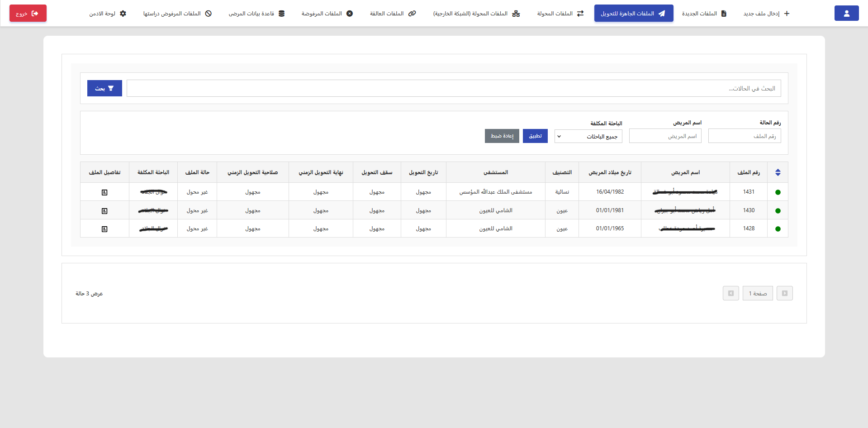
Task: Open the لوحة الادمن settings gear
Action: point(123,13)
